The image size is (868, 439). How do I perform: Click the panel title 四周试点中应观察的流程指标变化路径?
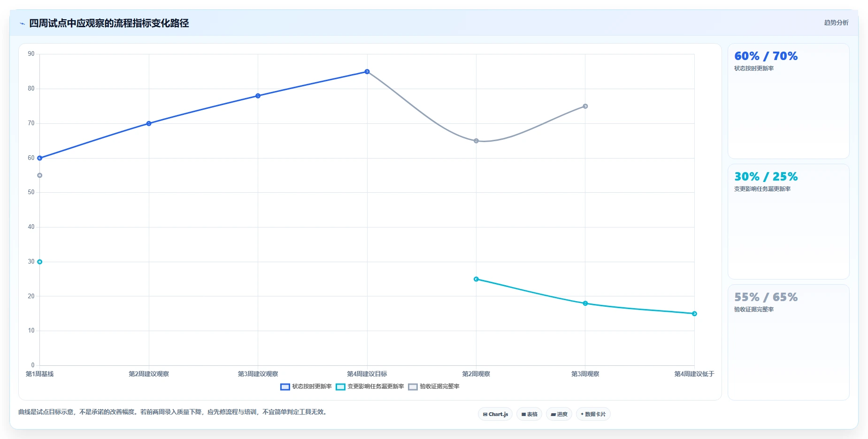[109, 23]
